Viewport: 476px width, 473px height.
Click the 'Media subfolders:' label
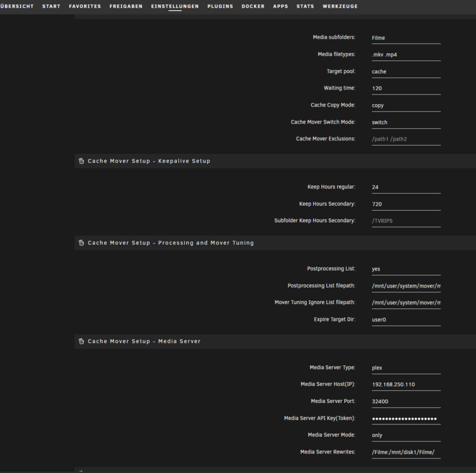(x=334, y=37)
